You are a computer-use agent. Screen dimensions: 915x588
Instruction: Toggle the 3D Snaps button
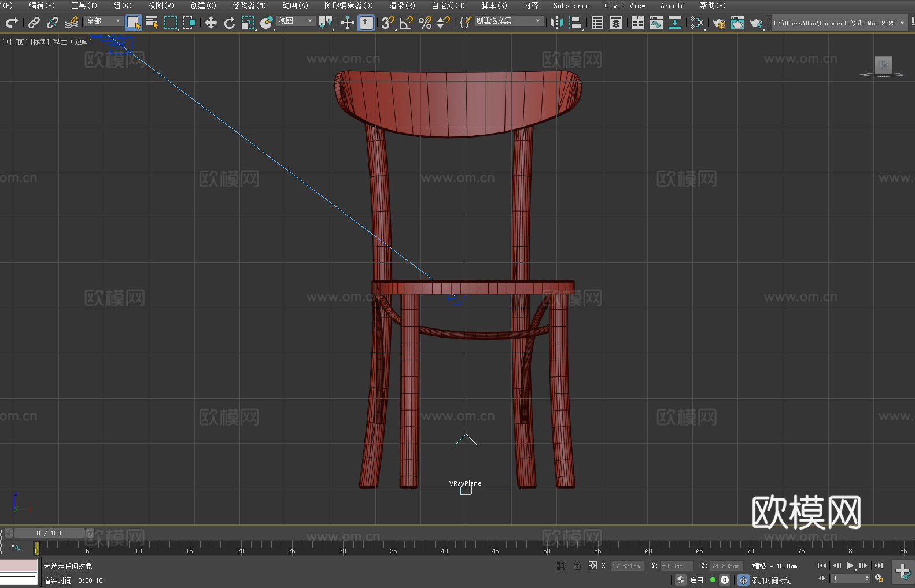(x=388, y=23)
